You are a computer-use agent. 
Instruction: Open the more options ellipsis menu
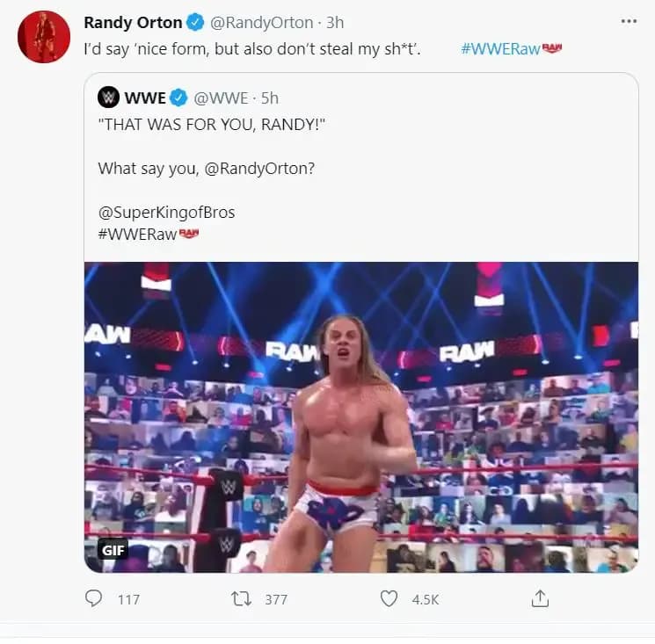[x=628, y=21]
